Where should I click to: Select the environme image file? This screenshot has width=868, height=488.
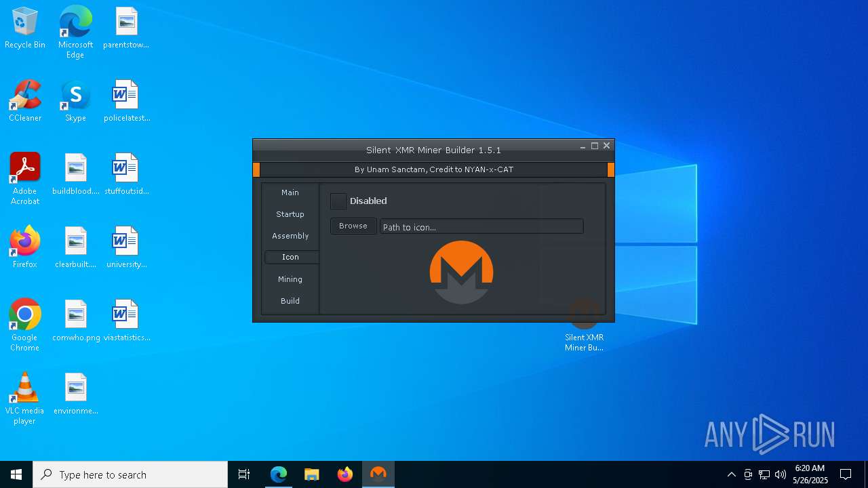pos(75,394)
